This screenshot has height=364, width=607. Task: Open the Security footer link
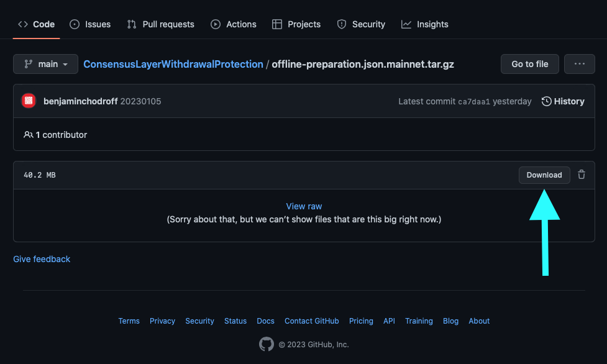click(200, 321)
